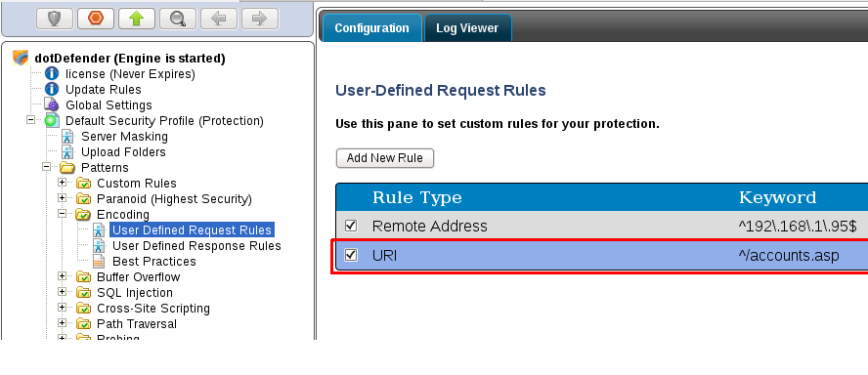The width and height of the screenshot is (868, 375).
Task: Click the Global Settings gear page icon
Action: [52, 104]
